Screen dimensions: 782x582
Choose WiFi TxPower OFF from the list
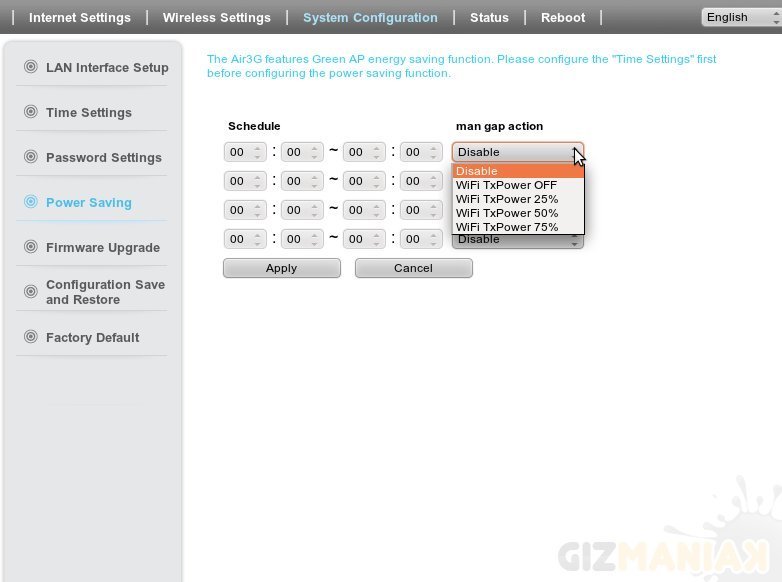[x=507, y=185]
